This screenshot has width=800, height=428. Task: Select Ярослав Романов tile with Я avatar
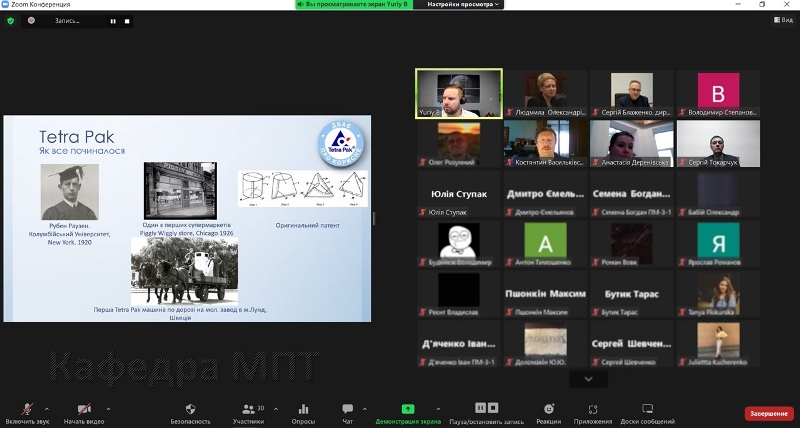pyautogui.click(x=718, y=244)
